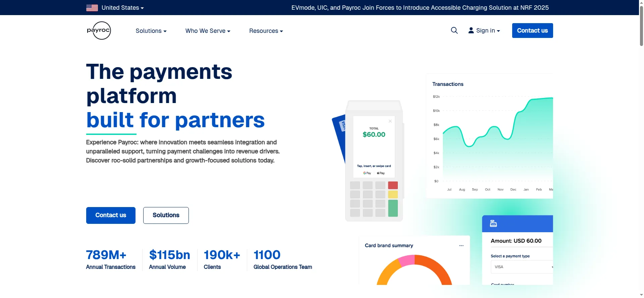Expand the Resources navigation menu

pyautogui.click(x=266, y=31)
